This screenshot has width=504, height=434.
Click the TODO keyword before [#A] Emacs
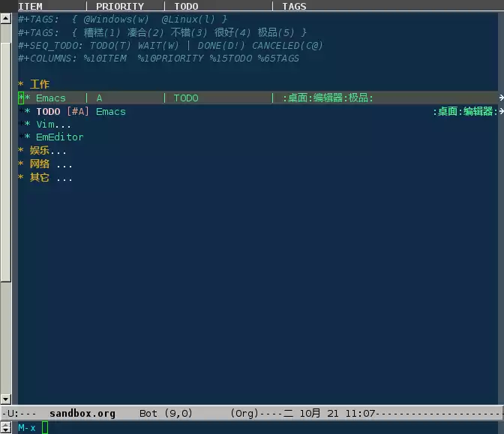[x=48, y=112]
